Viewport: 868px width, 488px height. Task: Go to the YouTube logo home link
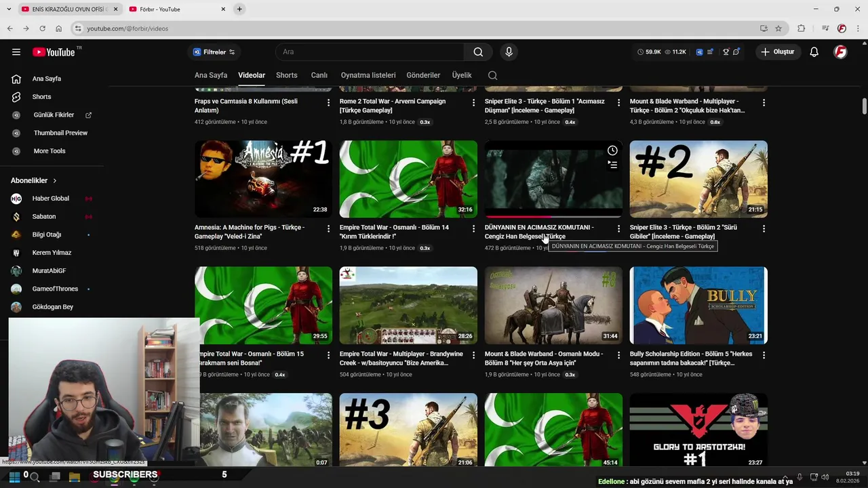(x=54, y=52)
